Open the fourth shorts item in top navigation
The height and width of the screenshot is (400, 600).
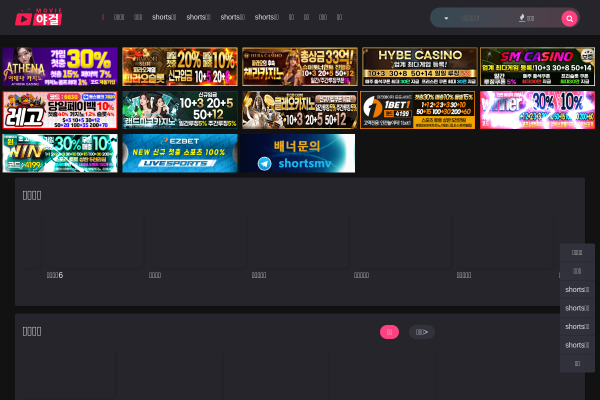[x=267, y=17]
